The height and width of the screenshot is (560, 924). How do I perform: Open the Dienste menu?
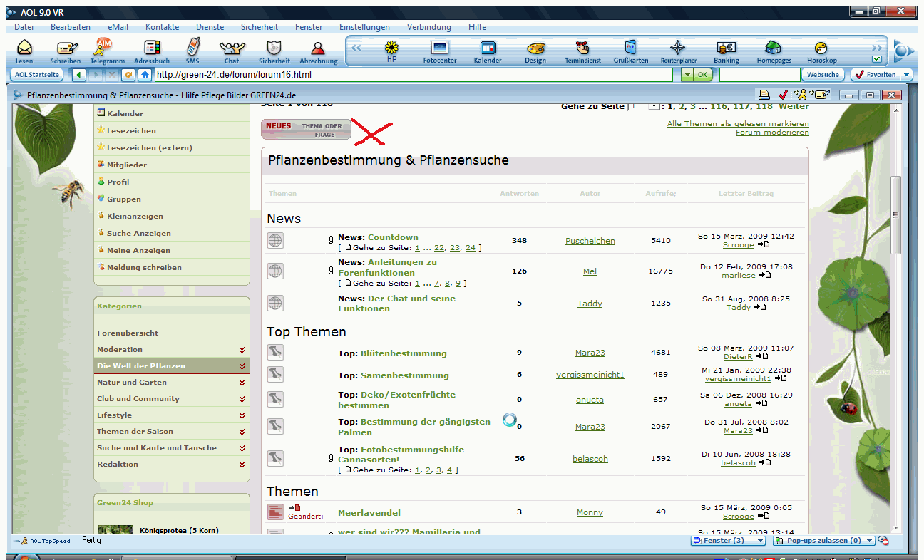point(210,27)
